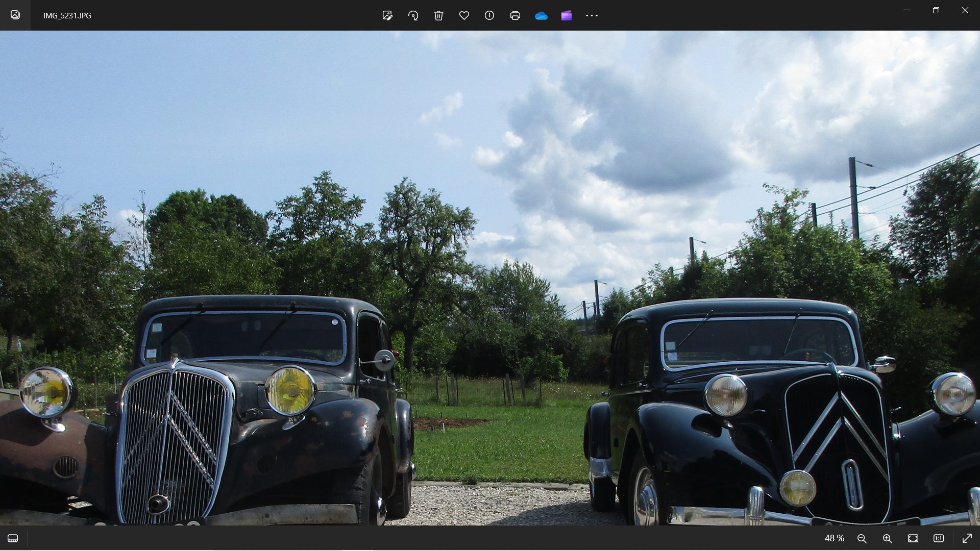Show the file info panel

click(x=489, y=15)
